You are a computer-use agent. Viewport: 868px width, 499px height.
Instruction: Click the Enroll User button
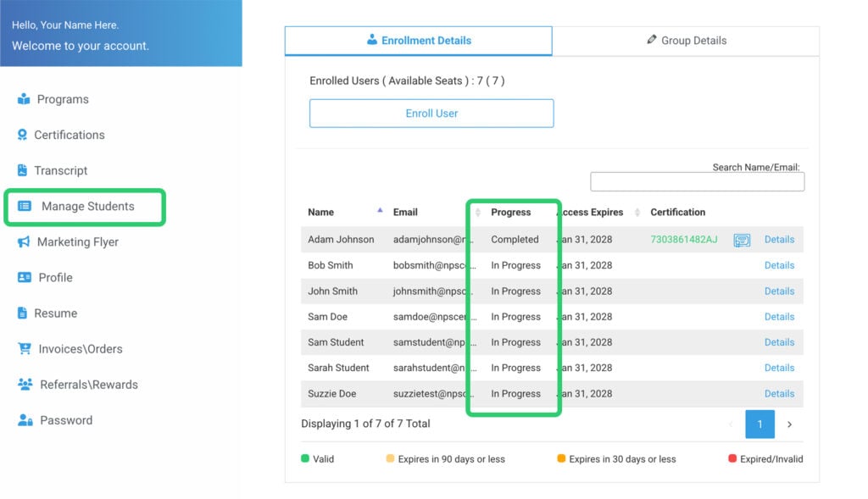click(431, 114)
